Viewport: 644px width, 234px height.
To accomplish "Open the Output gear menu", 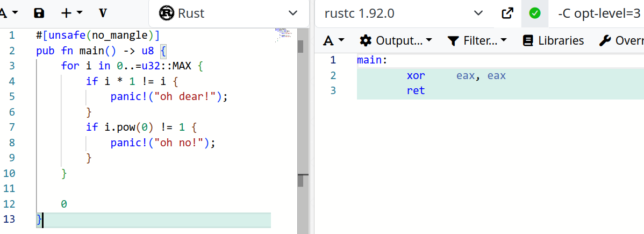I will tap(396, 40).
